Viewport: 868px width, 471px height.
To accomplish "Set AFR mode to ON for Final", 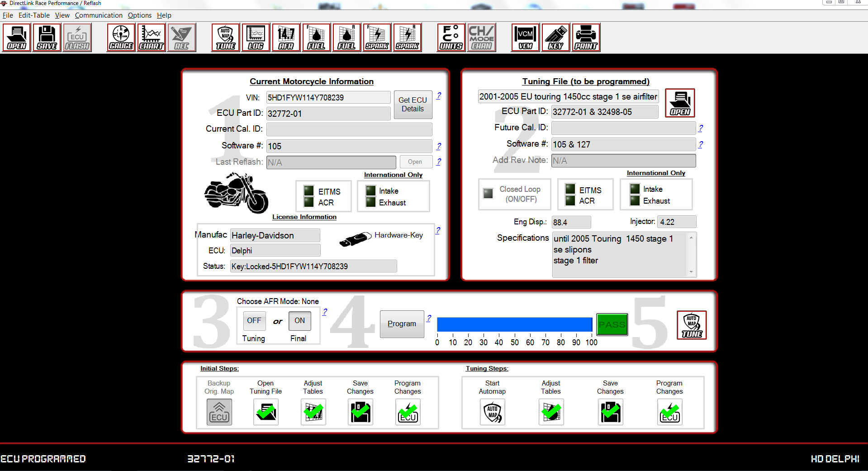I will point(299,321).
